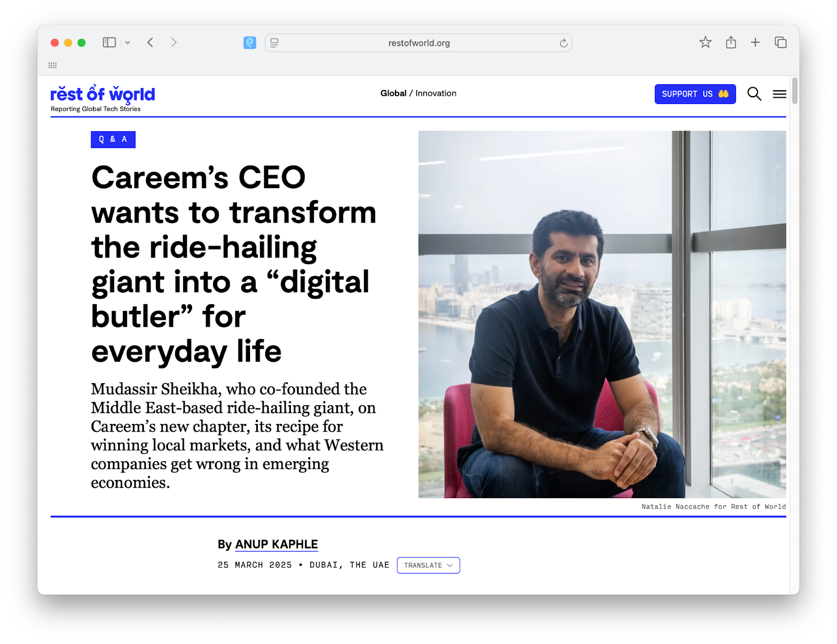Image resolution: width=837 pixels, height=644 pixels.
Task: Open the hamburger menu icon
Action: [x=779, y=94]
